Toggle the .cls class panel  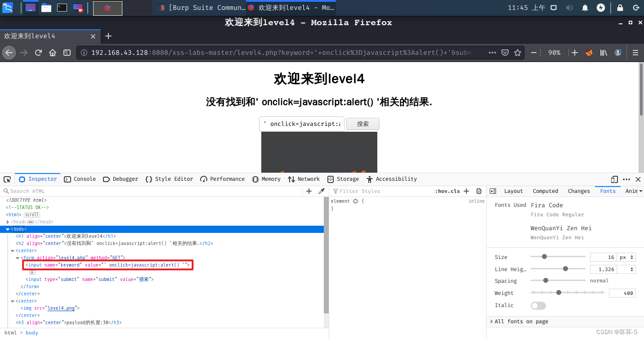point(454,191)
